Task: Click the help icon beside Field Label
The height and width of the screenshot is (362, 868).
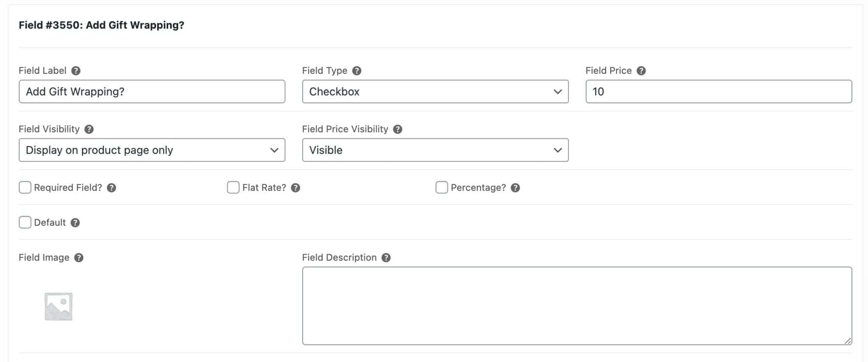Action: (x=76, y=71)
